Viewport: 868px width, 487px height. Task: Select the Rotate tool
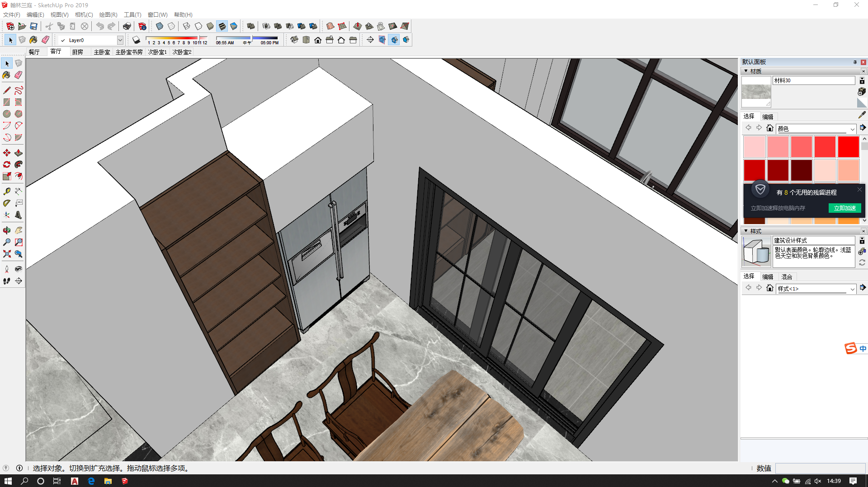pos(7,164)
